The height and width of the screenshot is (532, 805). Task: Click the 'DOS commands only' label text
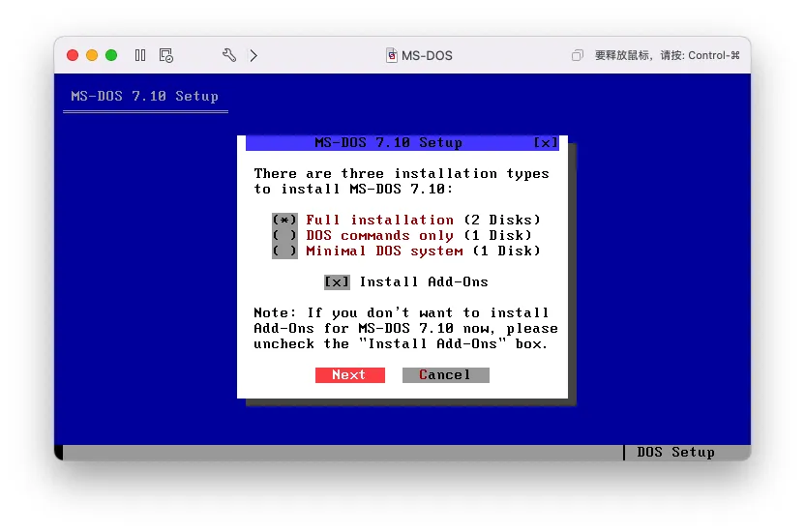click(x=380, y=235)
